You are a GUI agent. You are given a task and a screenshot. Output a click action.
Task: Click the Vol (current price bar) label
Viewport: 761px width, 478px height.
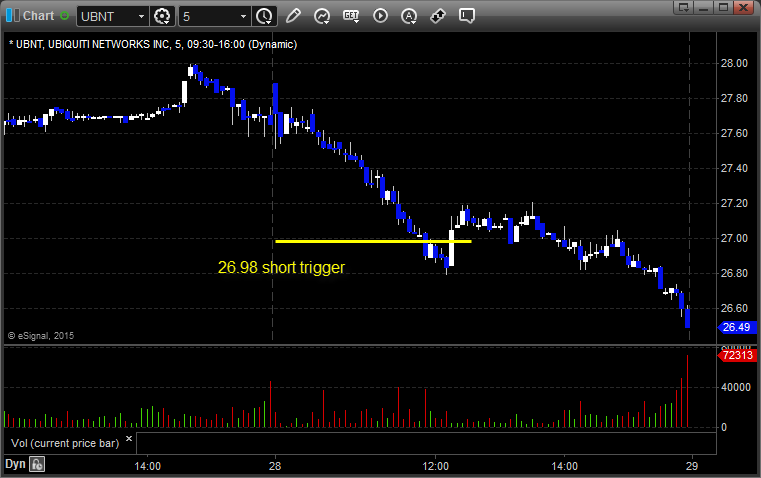[x=65, y=443]
